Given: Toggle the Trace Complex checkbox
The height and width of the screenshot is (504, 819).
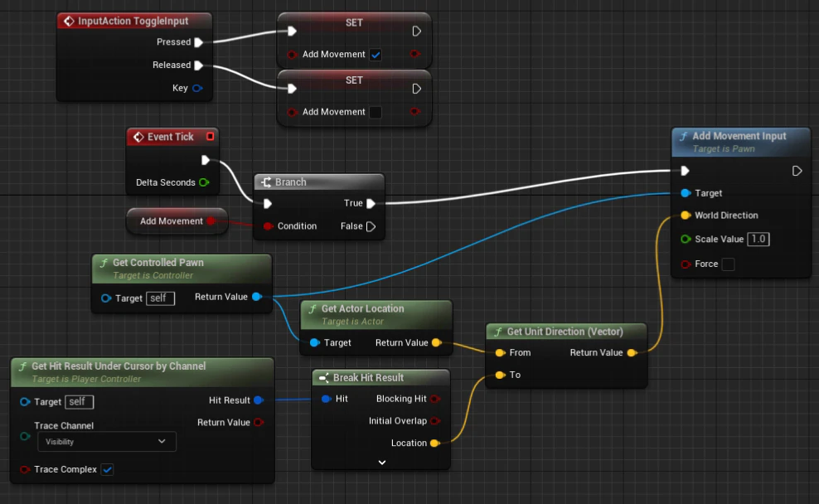Looking at the screenshot, I should coord(108,469).
